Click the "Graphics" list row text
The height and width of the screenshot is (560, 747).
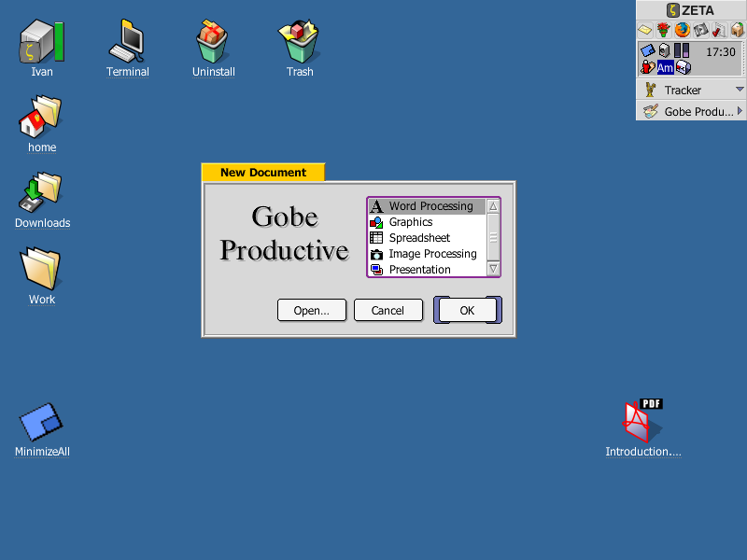click(411, 222)
